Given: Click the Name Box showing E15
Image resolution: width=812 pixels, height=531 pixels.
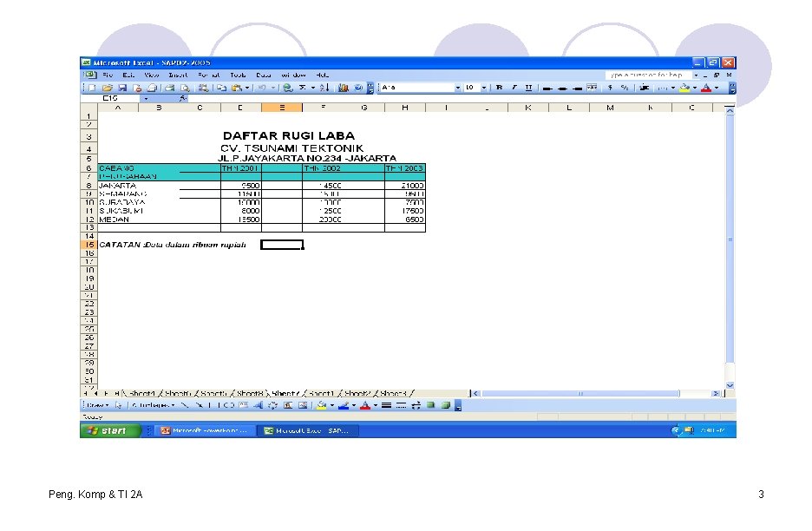Looking at the screenshot, I should 111,98.
